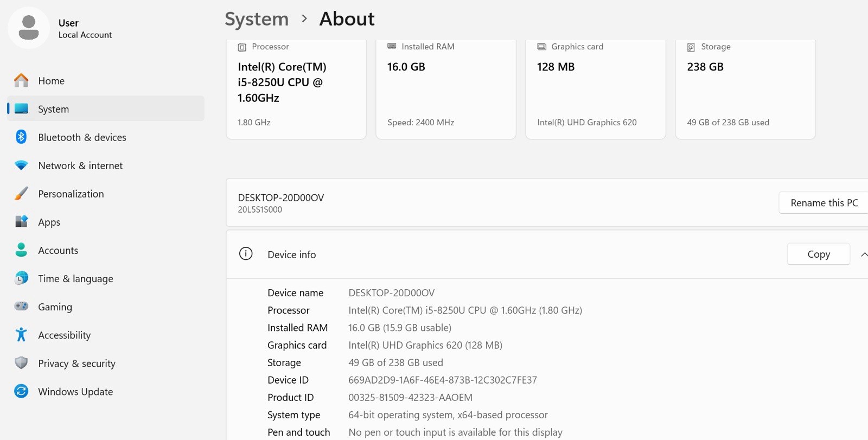Image resolution: width=868 pixels, height=440 pixels.
Task: Click the Pen and touch value
Action: click(x=455, y=432)
